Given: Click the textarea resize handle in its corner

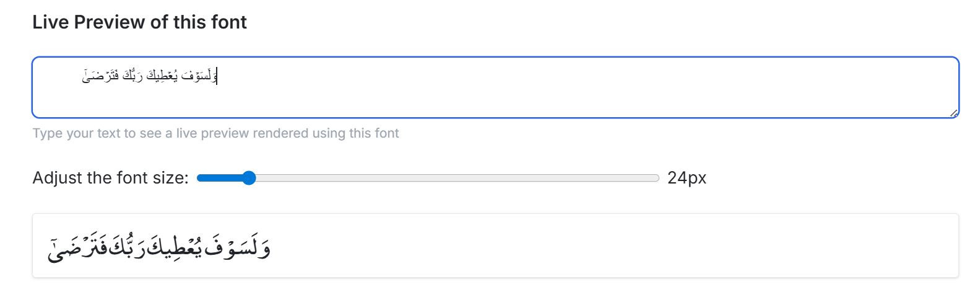Looking at the screenshot, I should (953, 113).
